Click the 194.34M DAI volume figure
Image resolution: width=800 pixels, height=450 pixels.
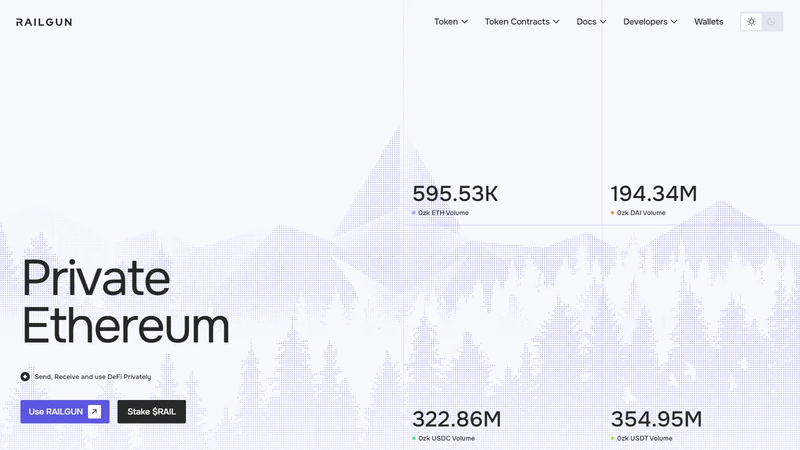(x=654, y=194)
